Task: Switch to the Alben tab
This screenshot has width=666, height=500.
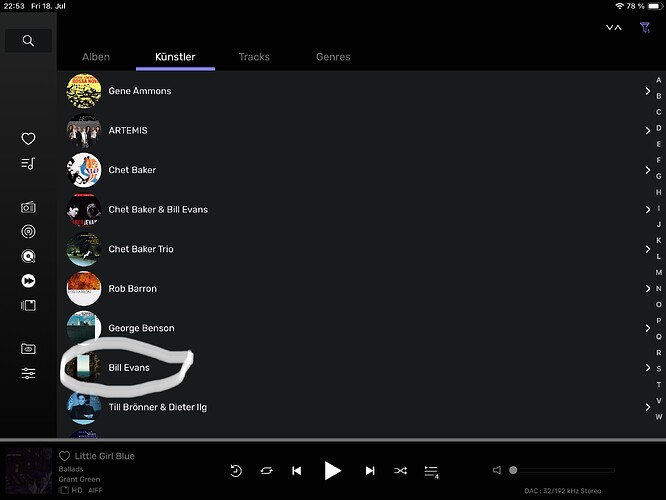Action: (x=96, y=57)
